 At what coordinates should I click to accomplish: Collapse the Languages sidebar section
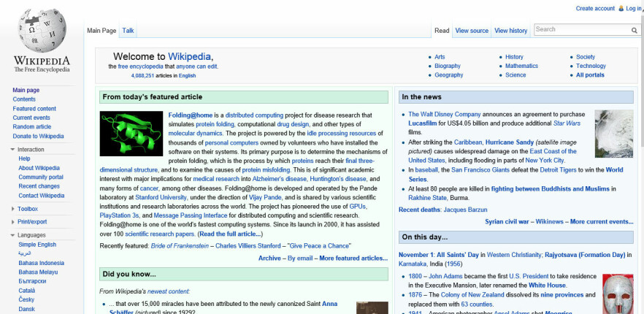pos(13,235)
